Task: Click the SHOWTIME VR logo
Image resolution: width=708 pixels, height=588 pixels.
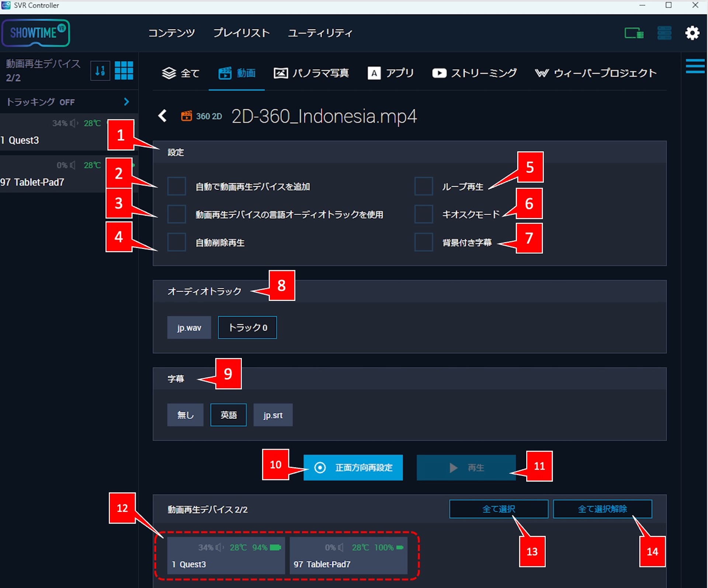Action: tap(36, 33)
